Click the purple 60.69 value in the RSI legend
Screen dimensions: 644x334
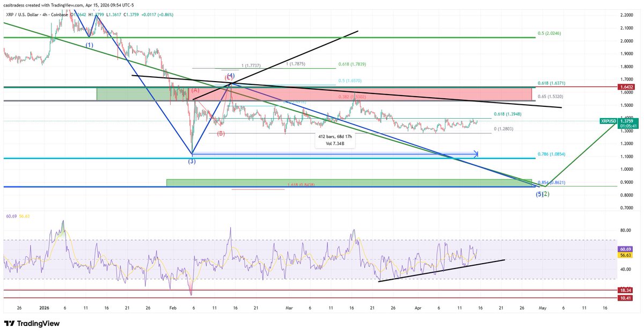pos(11,216)
